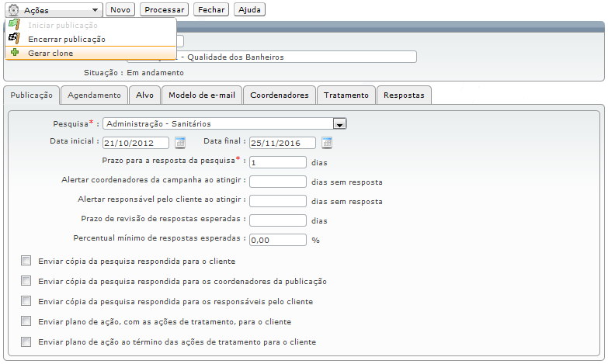Select Gerar clone menu entry
This screenshot has height=364, width=608.
tap(50, 53)
